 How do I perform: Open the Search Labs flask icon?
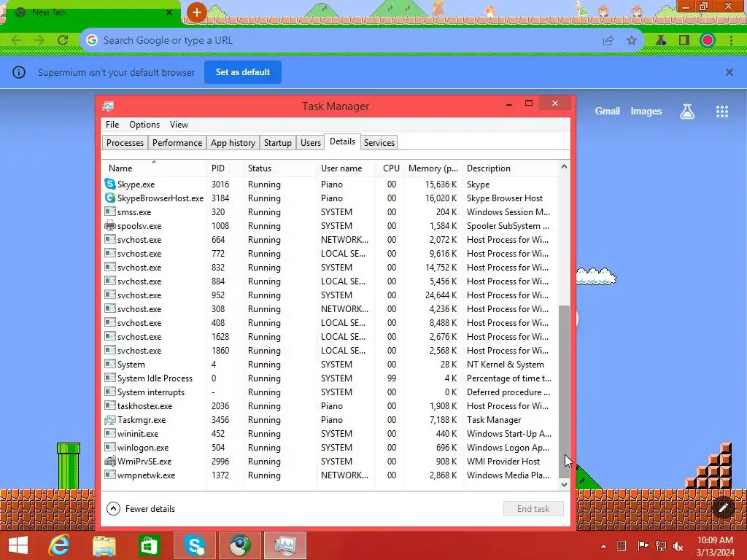[x=687, y=112]
